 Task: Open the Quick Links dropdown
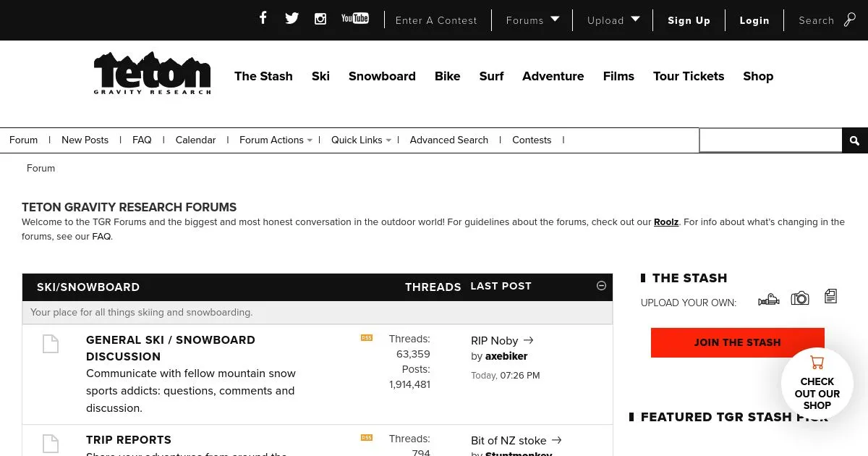[x=361, y=140]
